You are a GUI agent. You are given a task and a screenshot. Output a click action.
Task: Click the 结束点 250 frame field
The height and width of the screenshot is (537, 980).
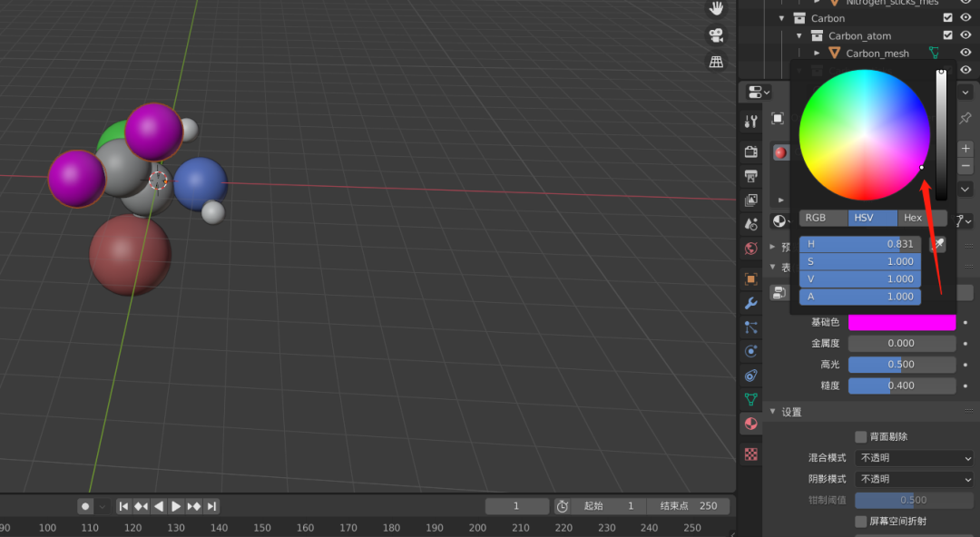point(688,506)
